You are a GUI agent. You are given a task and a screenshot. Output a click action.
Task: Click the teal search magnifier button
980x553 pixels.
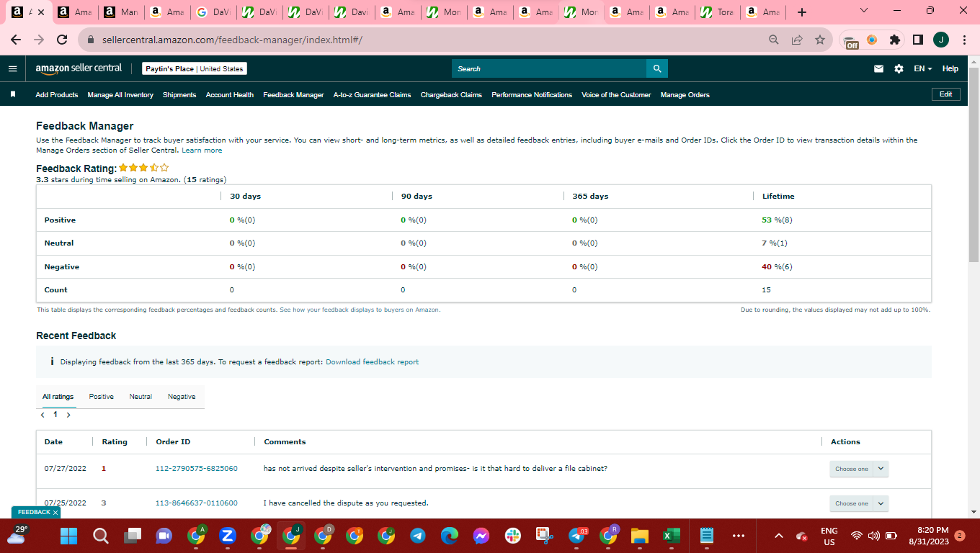coord(656,68)
